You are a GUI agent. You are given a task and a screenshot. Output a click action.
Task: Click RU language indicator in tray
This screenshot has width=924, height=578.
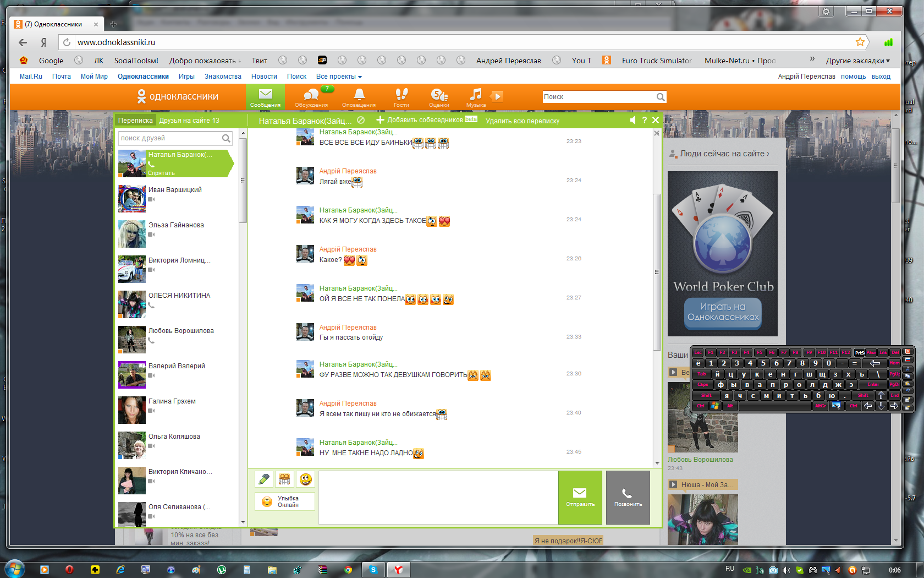729,569
